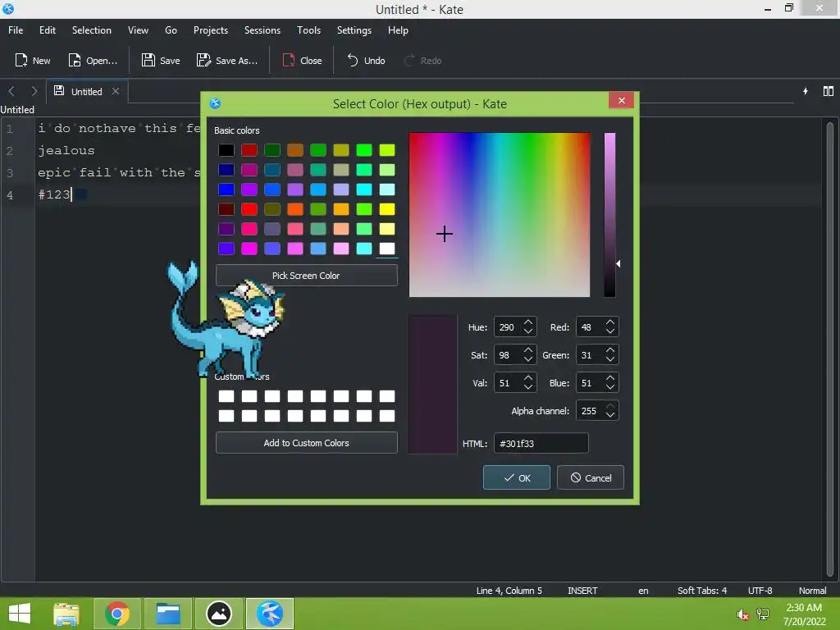Increase Hue value with up arrow
This screenshot has height=630, width=840.
pos(528,322)
